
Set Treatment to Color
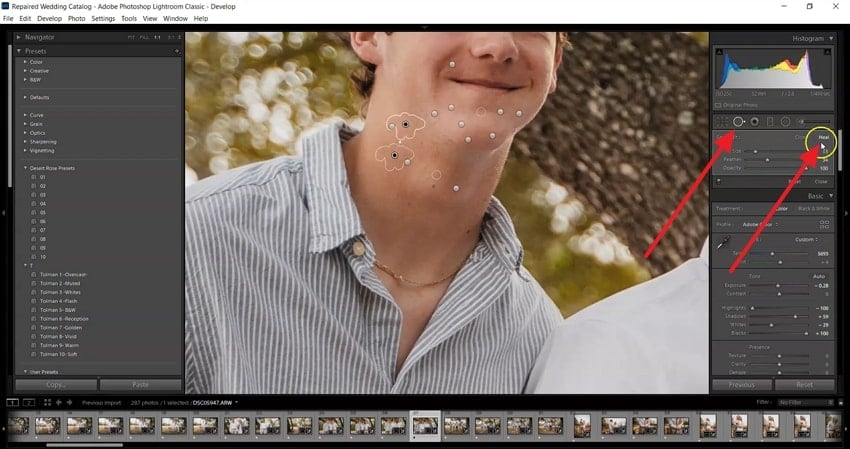781,208
